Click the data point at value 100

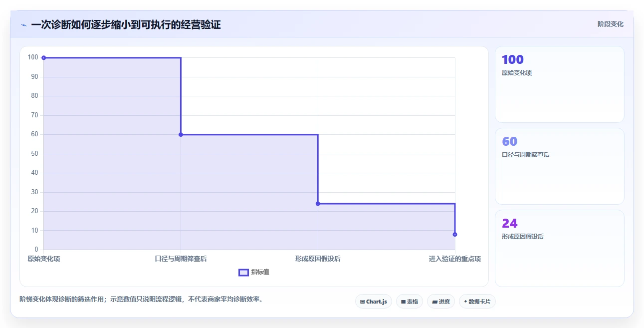point(44,58)
